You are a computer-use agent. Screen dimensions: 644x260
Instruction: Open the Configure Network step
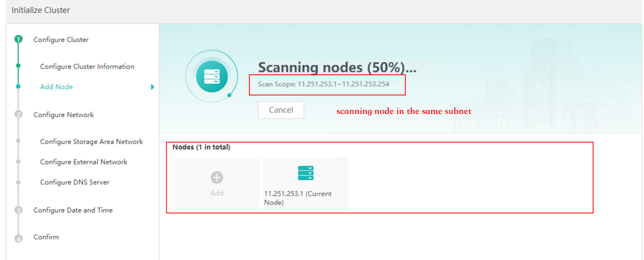click(64, 115)
